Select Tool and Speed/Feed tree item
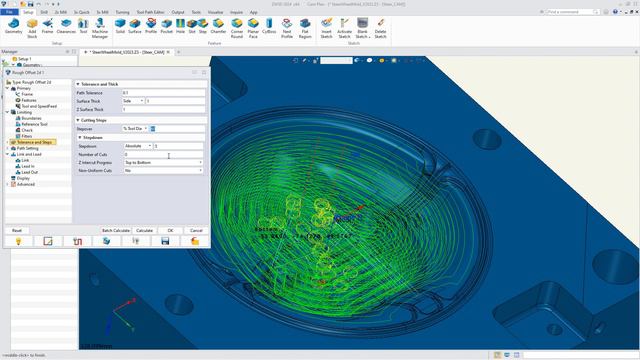 point(39,106)
